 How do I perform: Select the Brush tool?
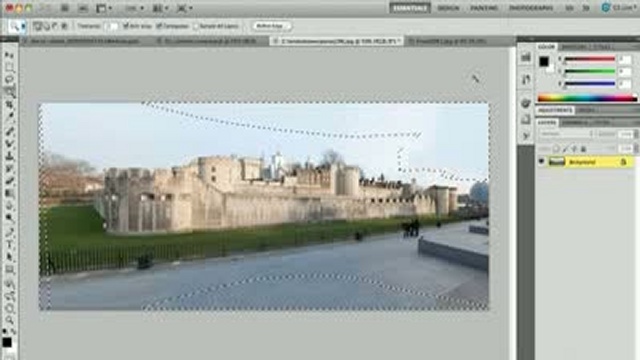[x=9, y=143]
